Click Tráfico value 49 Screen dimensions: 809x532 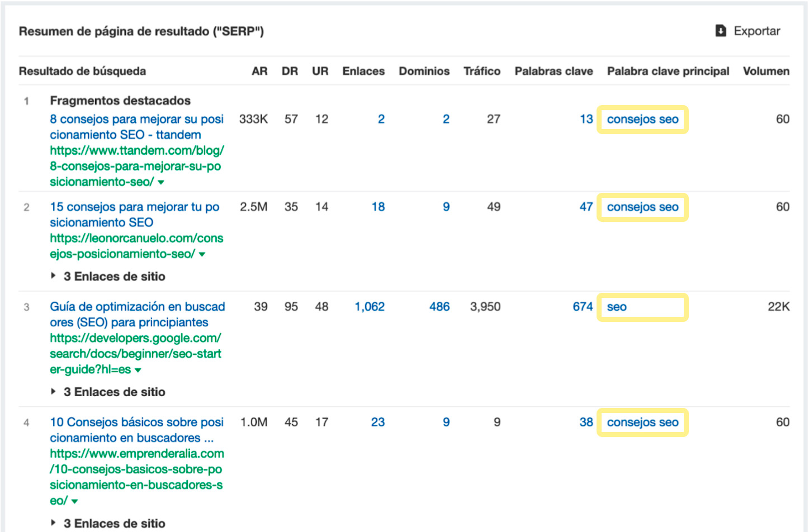[x=494, y=207]
